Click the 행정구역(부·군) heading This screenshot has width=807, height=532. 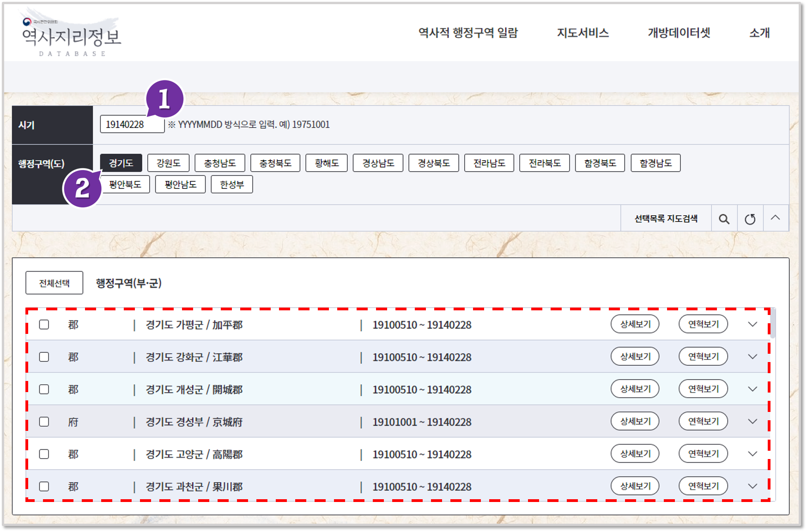(128, 283)
